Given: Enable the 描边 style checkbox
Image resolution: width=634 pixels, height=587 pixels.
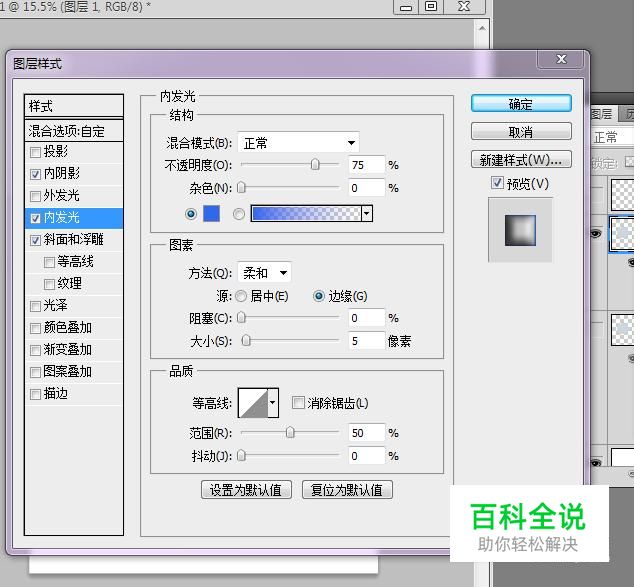Looking at the screenshot, I should coord(36,394).
